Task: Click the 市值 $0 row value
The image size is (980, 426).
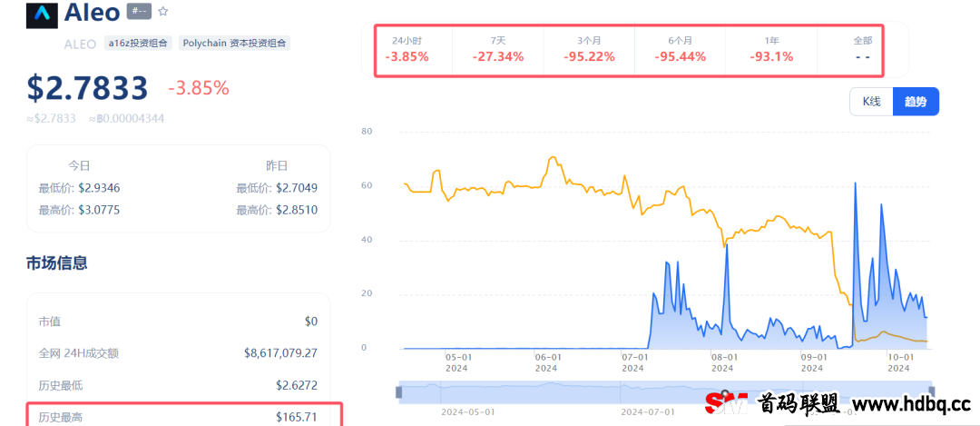Action: click(x=311, y=322)
